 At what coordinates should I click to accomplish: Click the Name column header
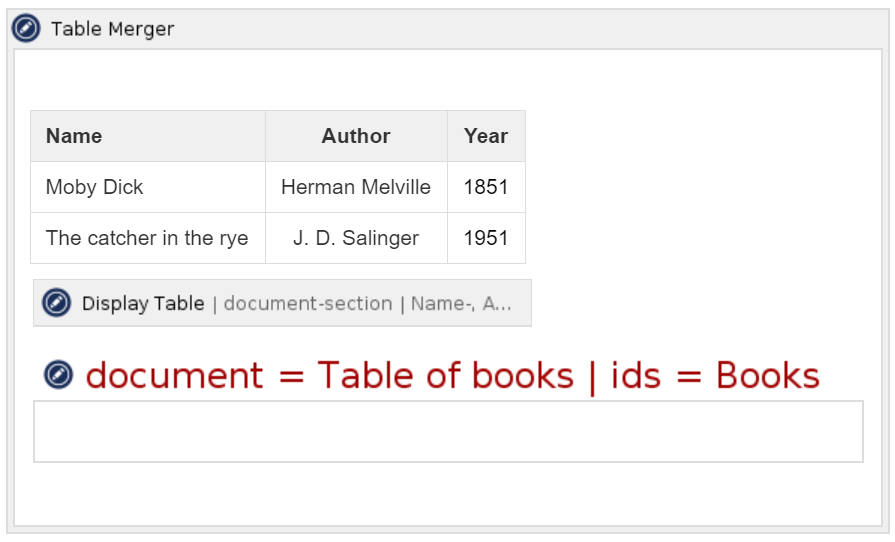point(74,136)
